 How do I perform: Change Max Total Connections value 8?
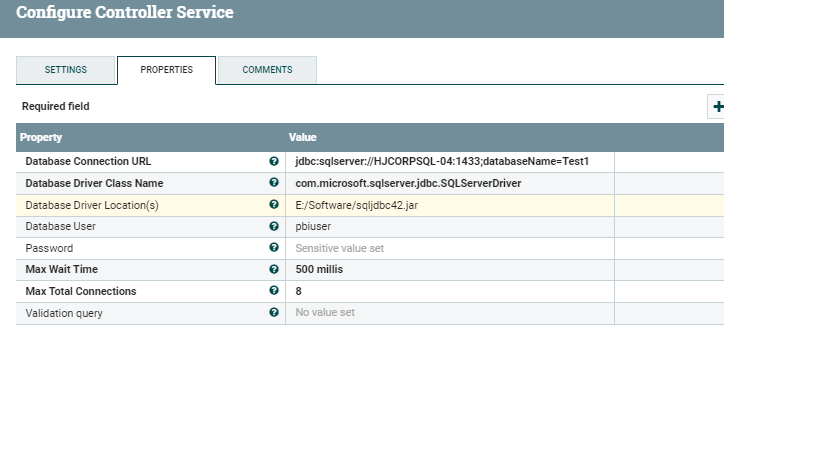(x=299, y=291)
